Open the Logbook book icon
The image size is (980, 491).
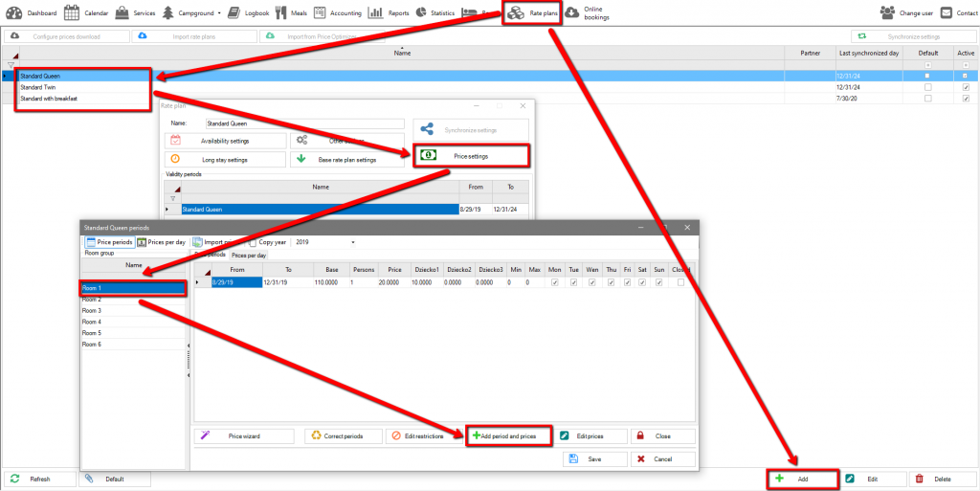tap(234, 12)
